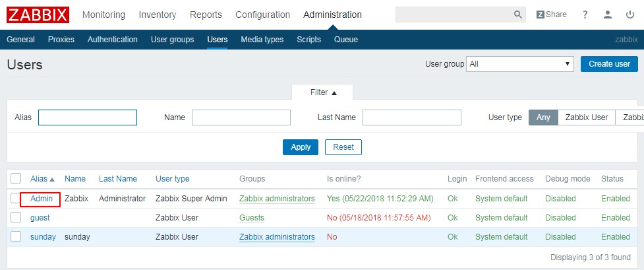Open the help question mark icon
644x270 pixels.
pyautogui.click(x=585, y=15)
